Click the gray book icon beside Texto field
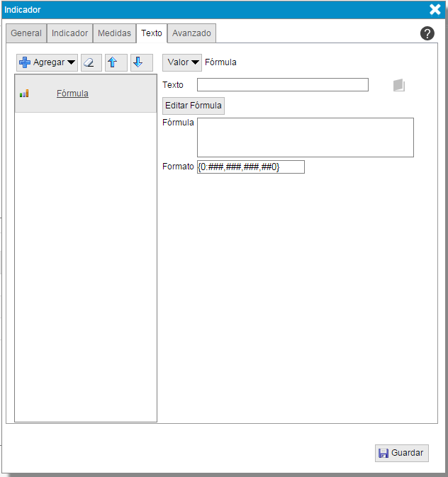 point(399,85)
